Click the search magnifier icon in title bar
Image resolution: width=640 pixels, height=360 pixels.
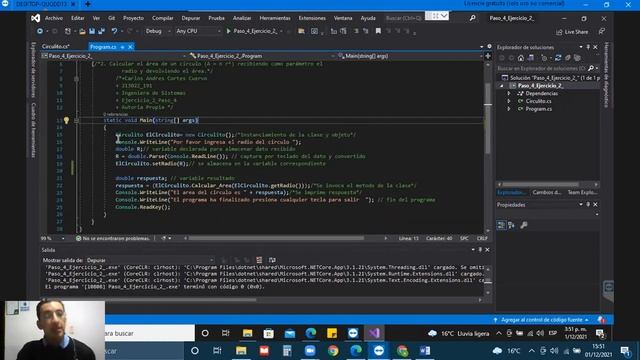[x=473, y=18]
